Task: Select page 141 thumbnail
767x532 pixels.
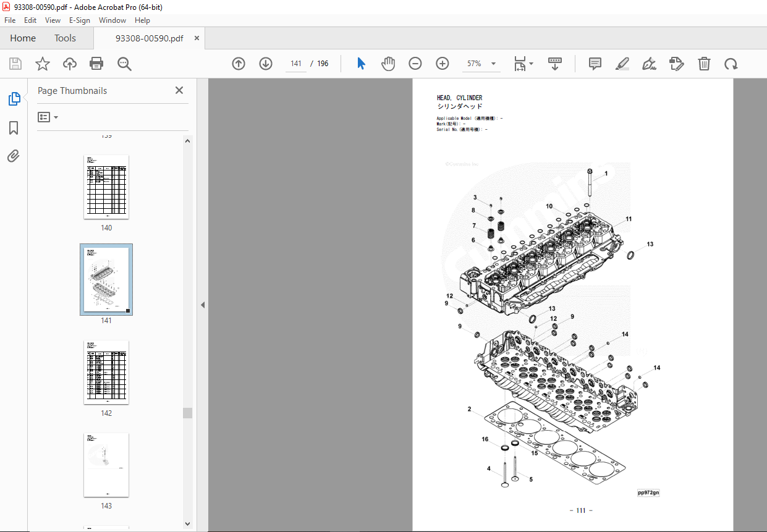Action: 106,279
